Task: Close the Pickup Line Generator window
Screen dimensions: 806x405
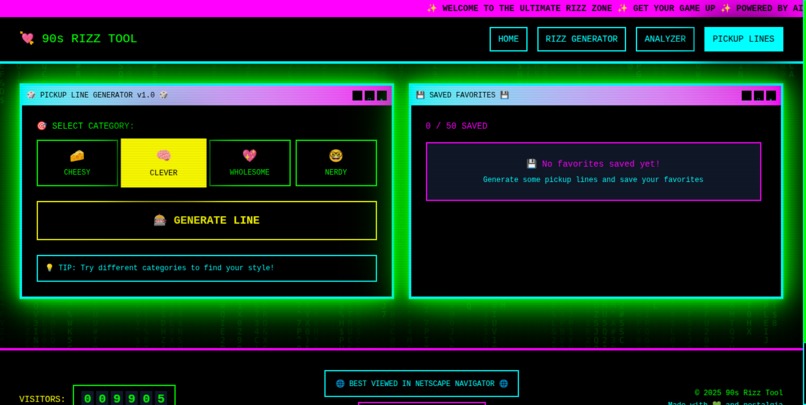Action: (x=382, y=95)
